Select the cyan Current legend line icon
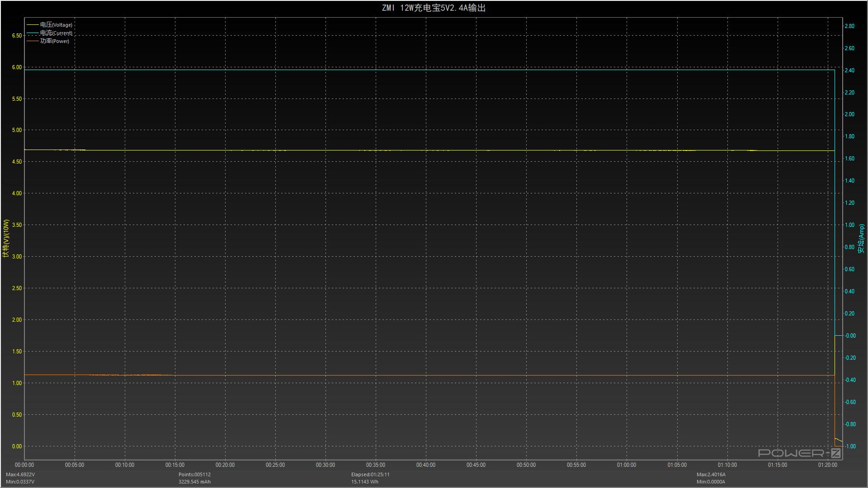 [x=33, y=33]
